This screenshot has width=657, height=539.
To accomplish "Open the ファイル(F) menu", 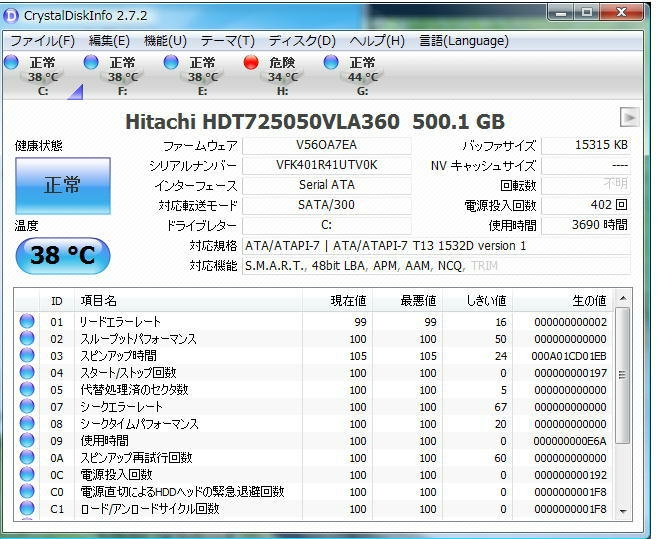I will (x=42, y=41).
